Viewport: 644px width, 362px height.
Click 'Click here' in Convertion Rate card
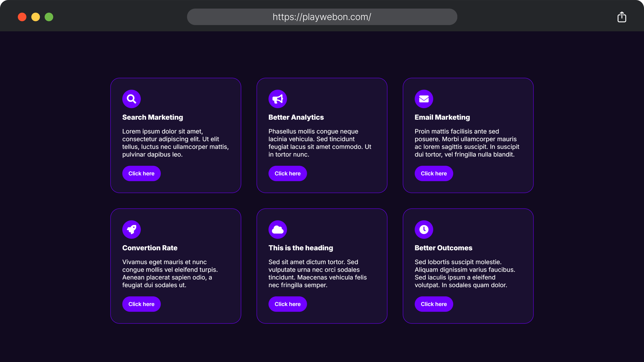[141, 304]
